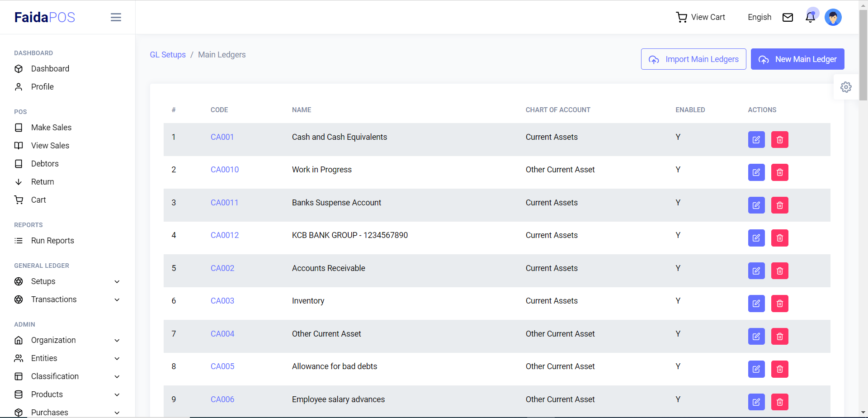Screen dimensions: 868x418
Task: Open the English language dropdown
Action: (x=759, y=17)
